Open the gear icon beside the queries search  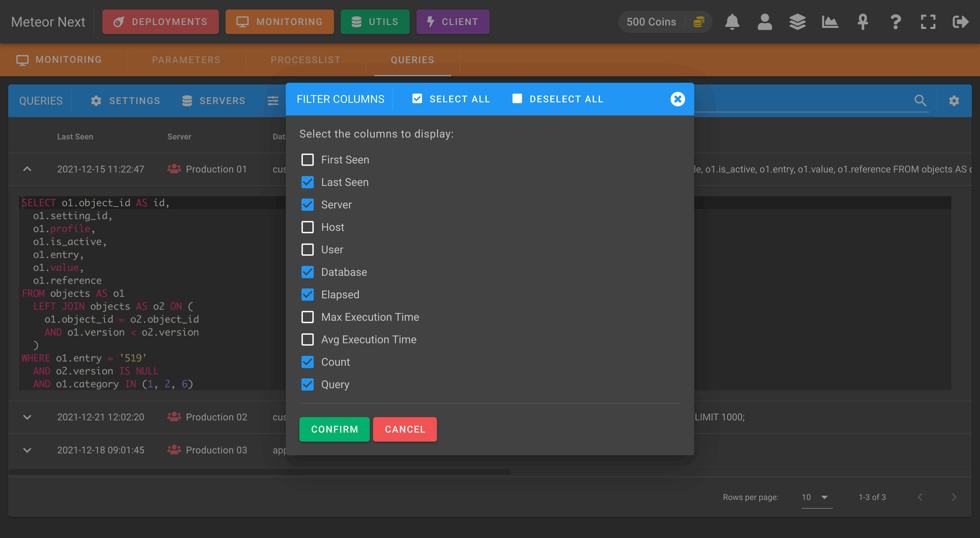(954, 101)
